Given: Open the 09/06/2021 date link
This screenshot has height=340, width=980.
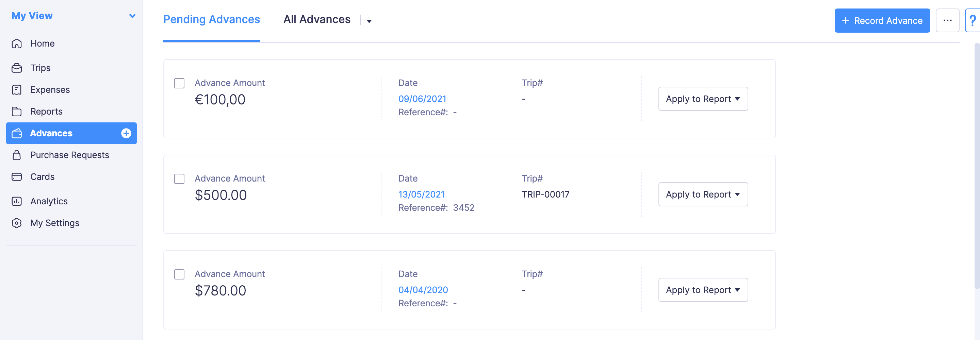Looking at the screenshot, I should 422,99.
